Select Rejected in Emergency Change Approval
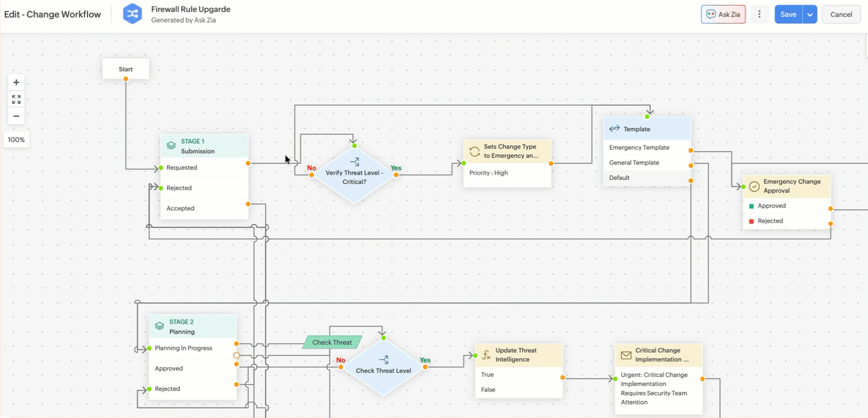 (x=787, y=221)
